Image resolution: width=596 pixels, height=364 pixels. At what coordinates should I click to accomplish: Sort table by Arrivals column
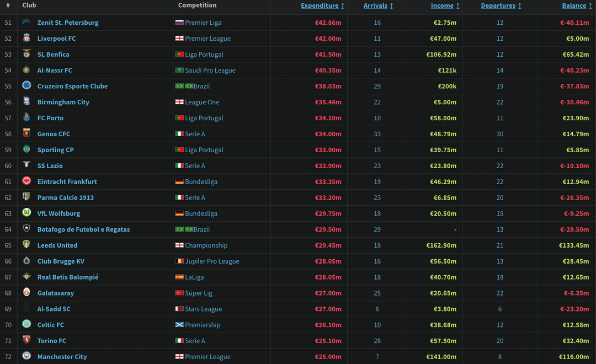tap(379, 6)
